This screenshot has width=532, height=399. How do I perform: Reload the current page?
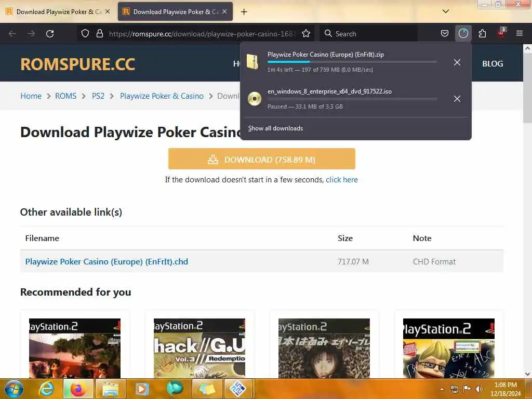50,34
